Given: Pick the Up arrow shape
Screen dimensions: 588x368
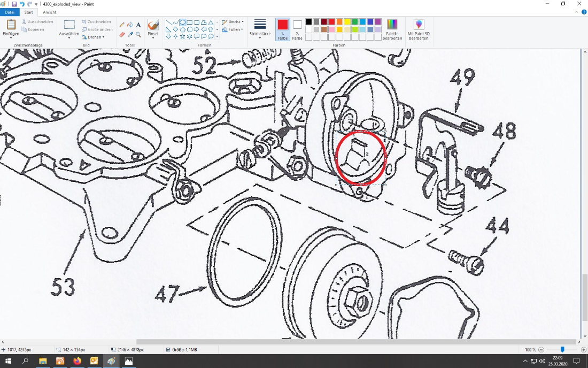Looking at the screenshot, I should coord(211,29).
